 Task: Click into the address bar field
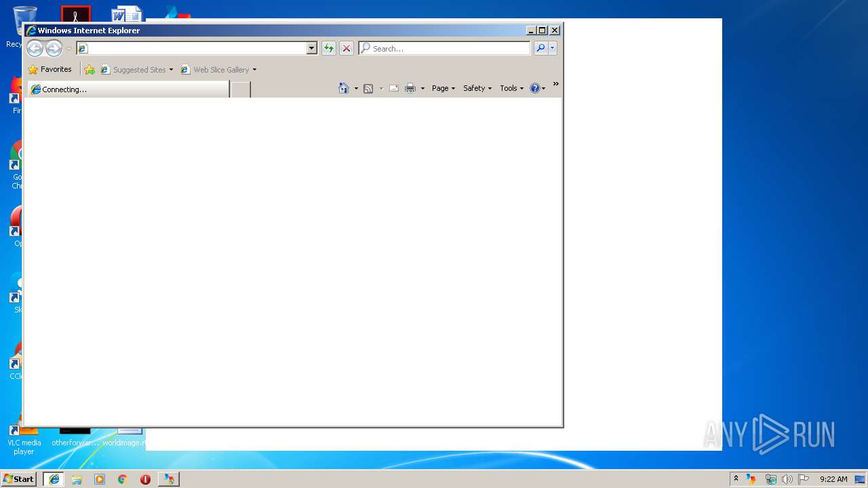(x=191, y=48)
